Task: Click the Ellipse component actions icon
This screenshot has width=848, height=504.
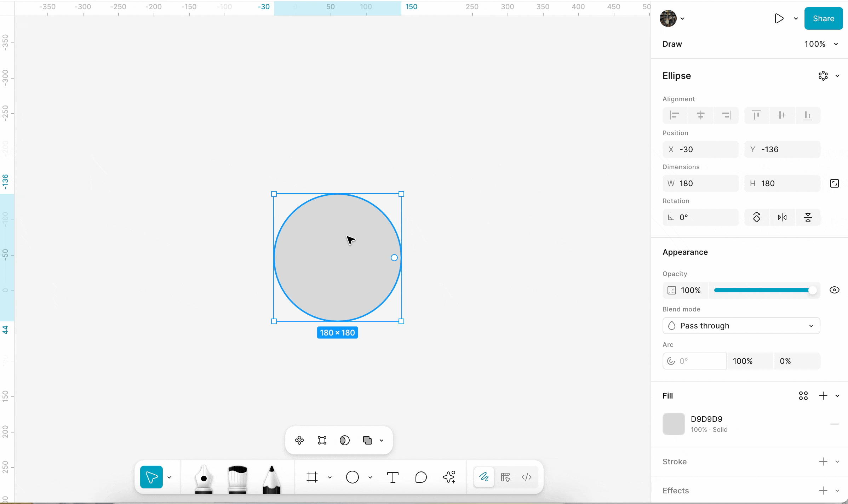Action: pyautogui.click(x=823, y=76)
